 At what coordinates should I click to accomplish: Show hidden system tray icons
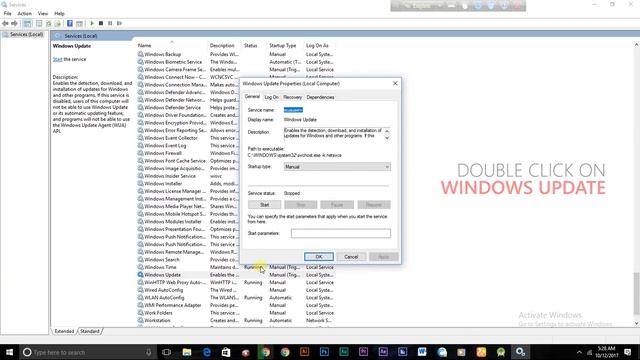pyautogui.click(x=579, y=352)
